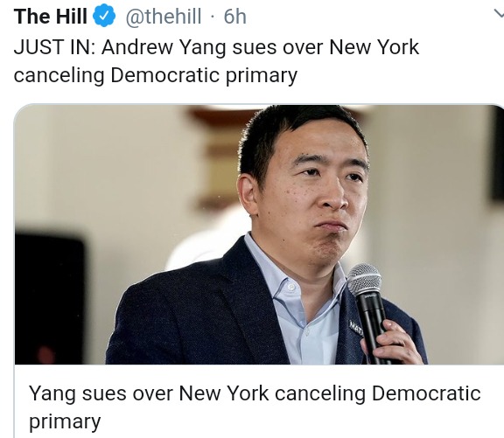Click the black speaker in the photo
The height and width of the screenshot is (438, 504).
(x=50, y=297)
